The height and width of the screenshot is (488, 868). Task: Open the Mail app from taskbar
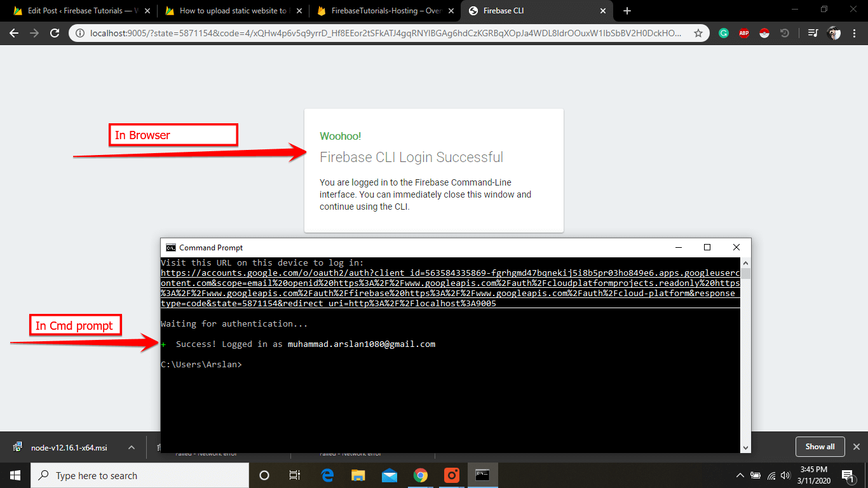tap(390, 475)
